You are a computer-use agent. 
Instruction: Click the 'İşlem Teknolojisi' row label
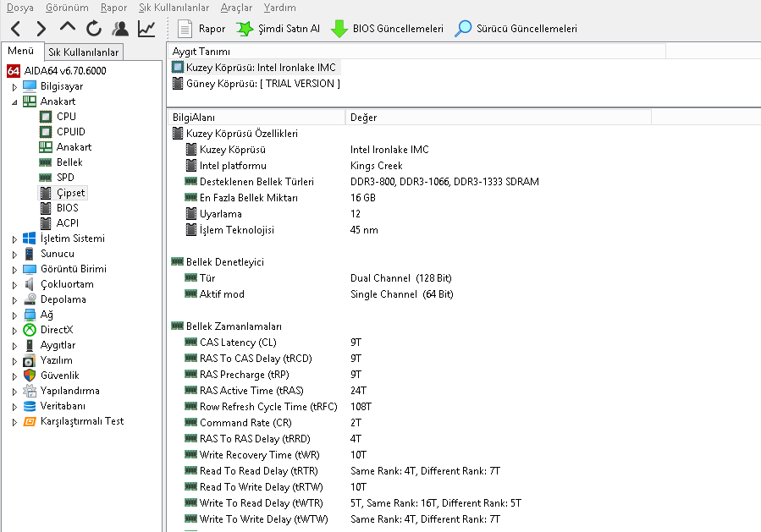click(x=237, y=230)
